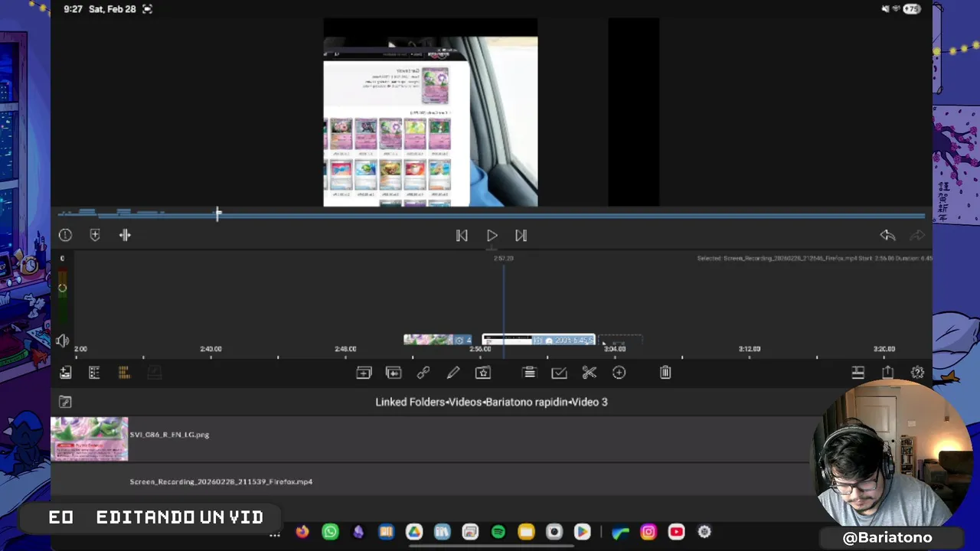Jump to the next edit point

pyautogui.click(x=521, y=236)
